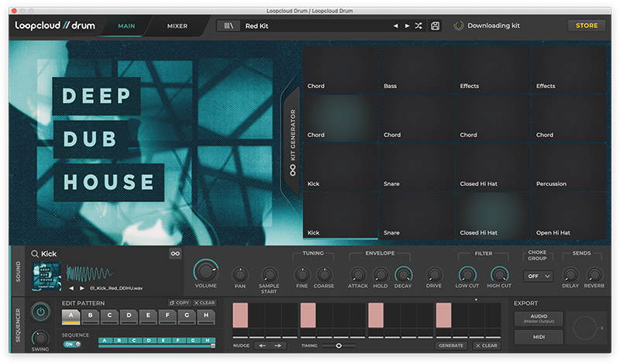Click the High Cut filter knob

pos(499,275)
